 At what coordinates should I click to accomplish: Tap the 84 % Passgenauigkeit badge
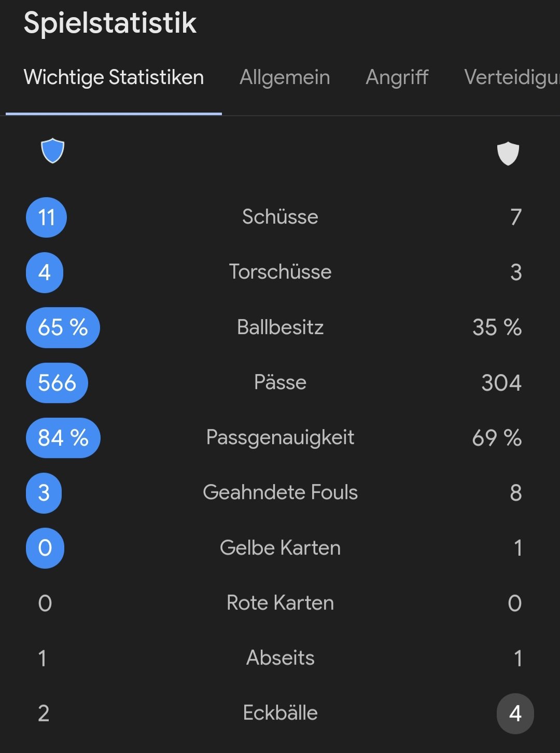[63, 438]
